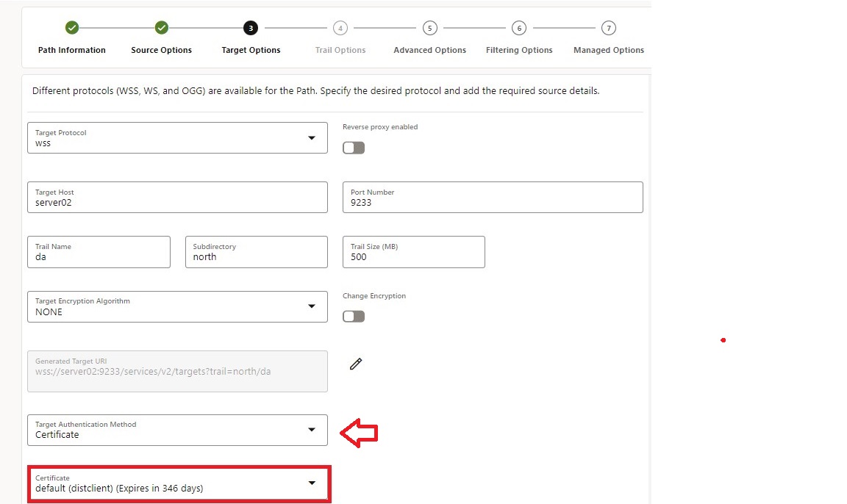Switch to the Filtering Options step label
Image resolution: width=847 pixels, height=504 pixels.
[x=519, y=50]
